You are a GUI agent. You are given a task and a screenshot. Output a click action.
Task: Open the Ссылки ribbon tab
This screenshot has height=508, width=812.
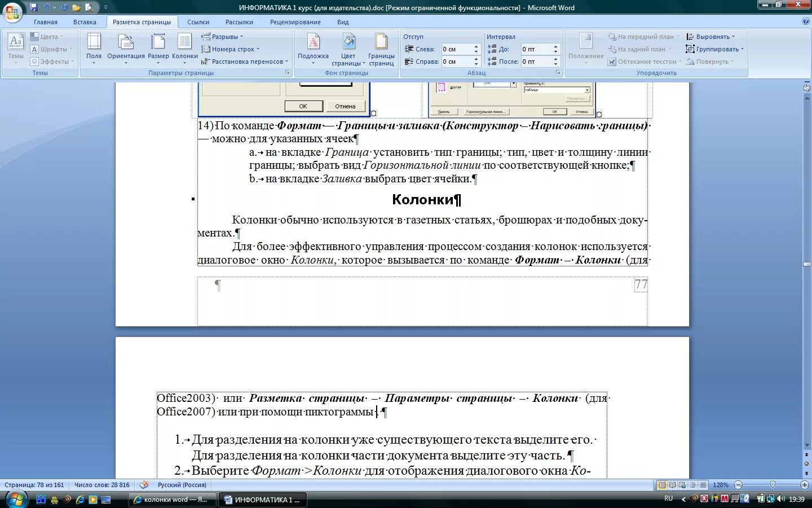[198, 22]
